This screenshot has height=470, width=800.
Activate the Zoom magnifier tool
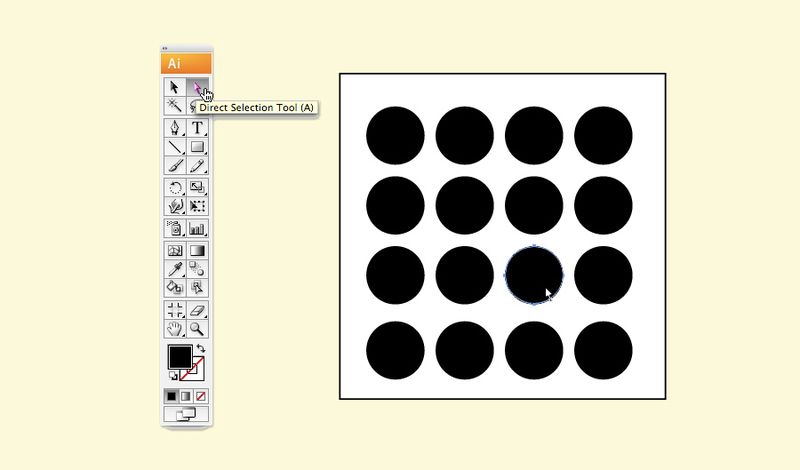pos(197,329)
